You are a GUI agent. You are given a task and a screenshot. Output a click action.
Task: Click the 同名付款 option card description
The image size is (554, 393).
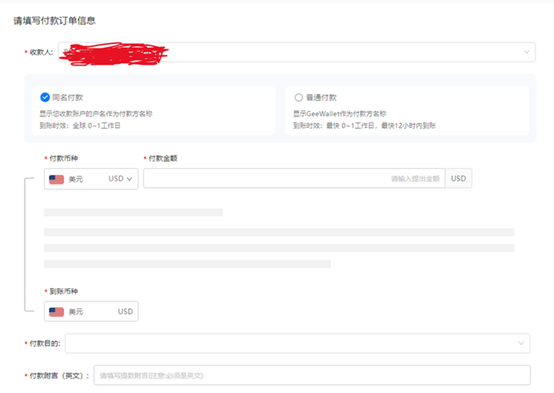96,119
